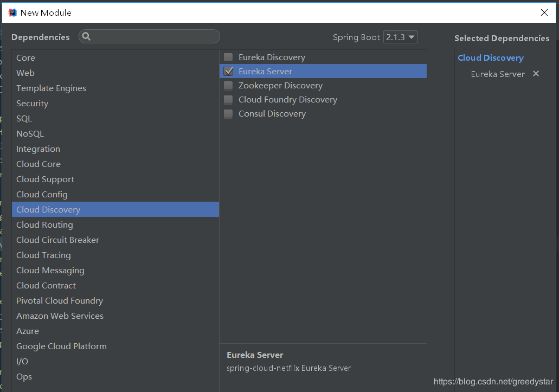Viewport: 559px width, 392px height.
Task: Remove Eureka Server from Selected Dependencies
Action: (536, 74)
